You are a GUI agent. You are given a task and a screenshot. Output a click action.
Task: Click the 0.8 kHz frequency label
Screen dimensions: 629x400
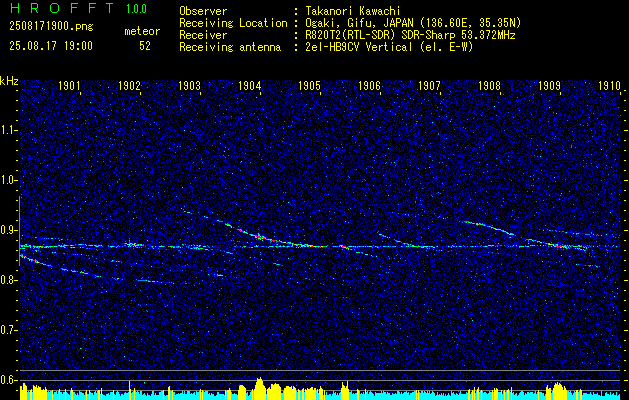click(7, 280)
